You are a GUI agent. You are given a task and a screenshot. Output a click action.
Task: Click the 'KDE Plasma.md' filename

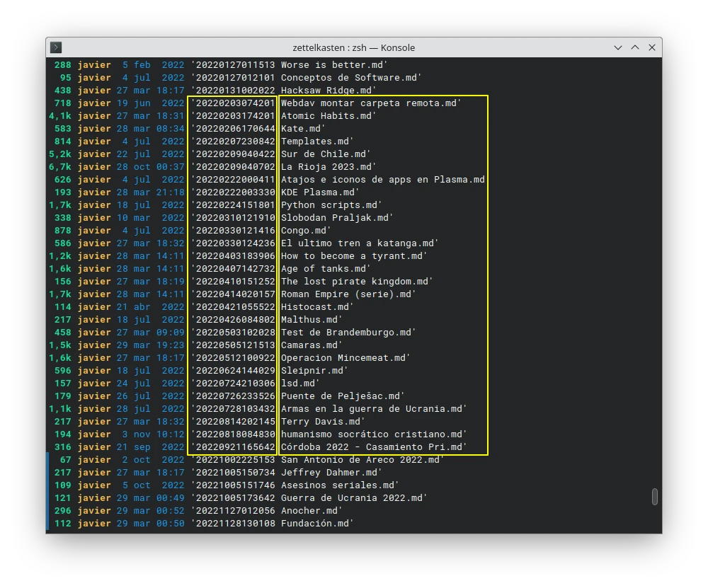pyautogui.click(x=320, y=192)
